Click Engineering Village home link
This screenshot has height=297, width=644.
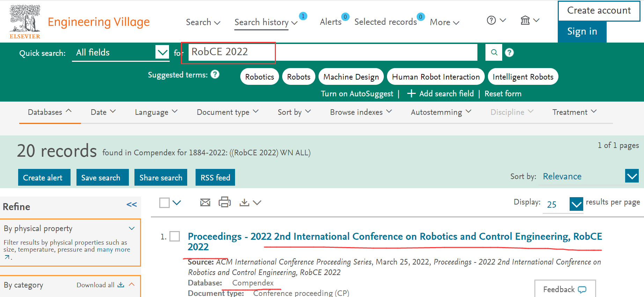click(x=98, y=22)
